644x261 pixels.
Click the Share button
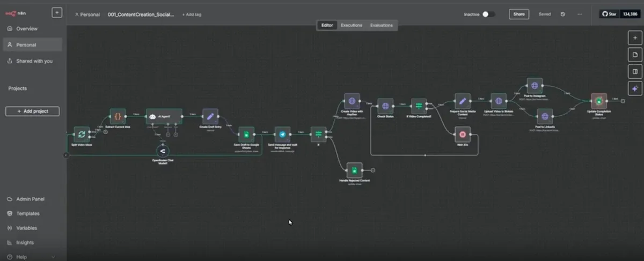[519, 14]
